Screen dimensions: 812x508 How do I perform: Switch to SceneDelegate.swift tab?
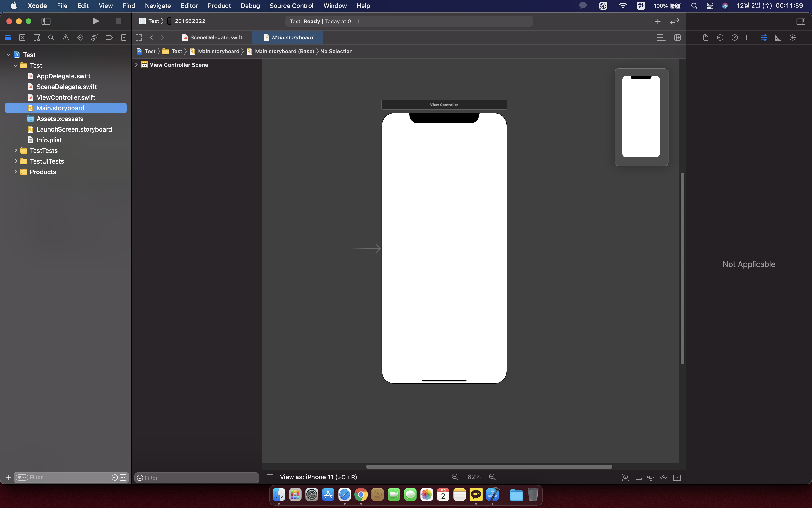click(x=212, y=38)
